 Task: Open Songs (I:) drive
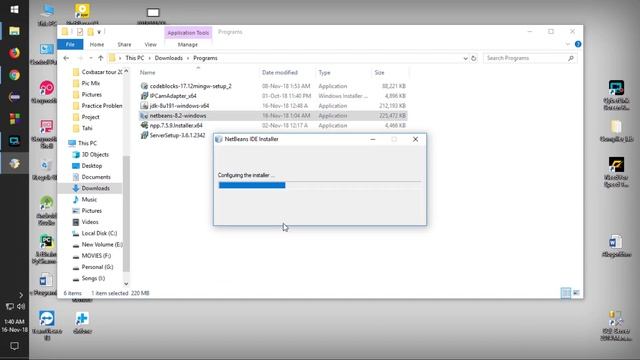93,278
